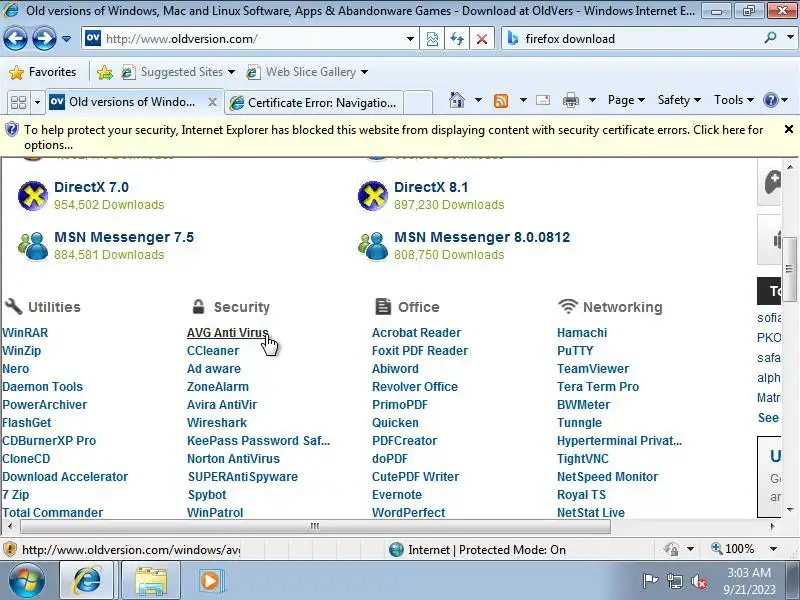Viewport: 800px width, 600px height.
Task: Open the TeamViewer link
Action: (x=593, y=368)
